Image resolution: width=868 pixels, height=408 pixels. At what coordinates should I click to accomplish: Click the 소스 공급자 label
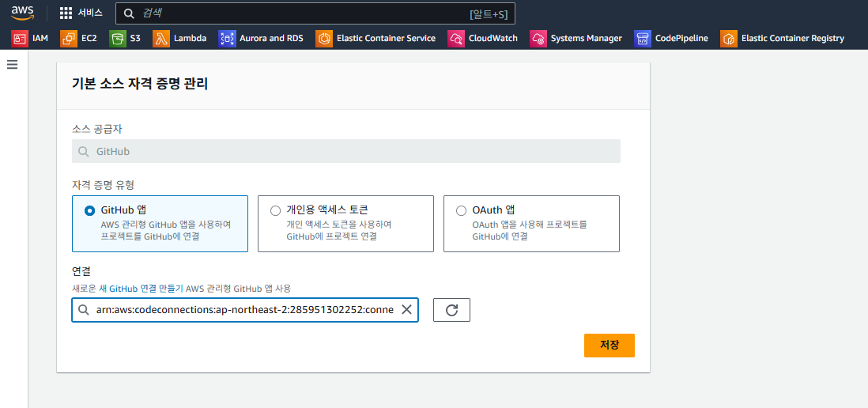click(x=97, y=128)
